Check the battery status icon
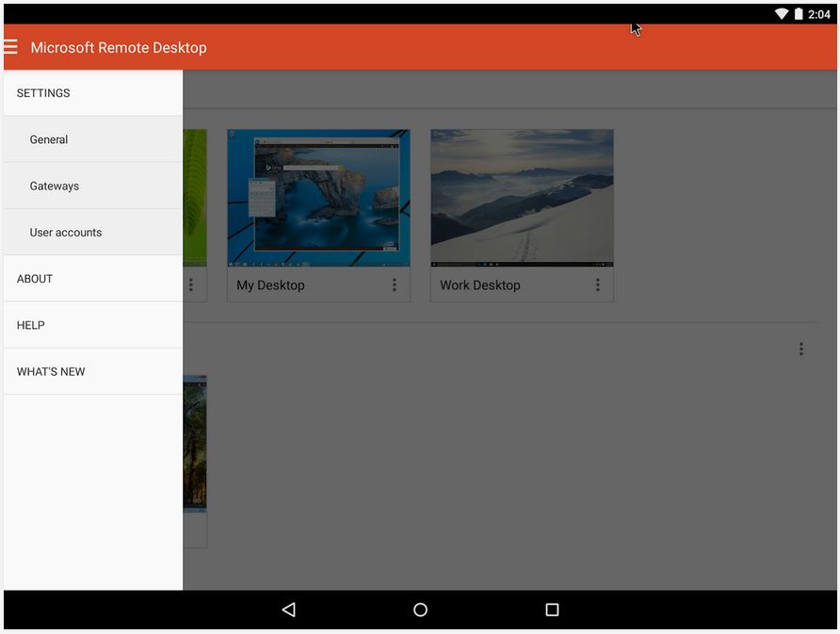This screenshot has width=840, height=634. 799,14
